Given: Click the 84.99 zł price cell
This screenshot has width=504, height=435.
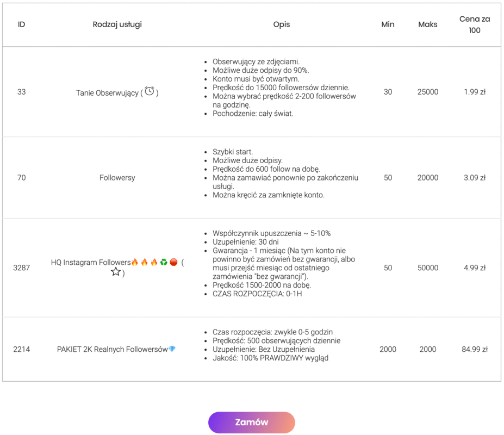Looking at the screenshot, I should point(475,349).
